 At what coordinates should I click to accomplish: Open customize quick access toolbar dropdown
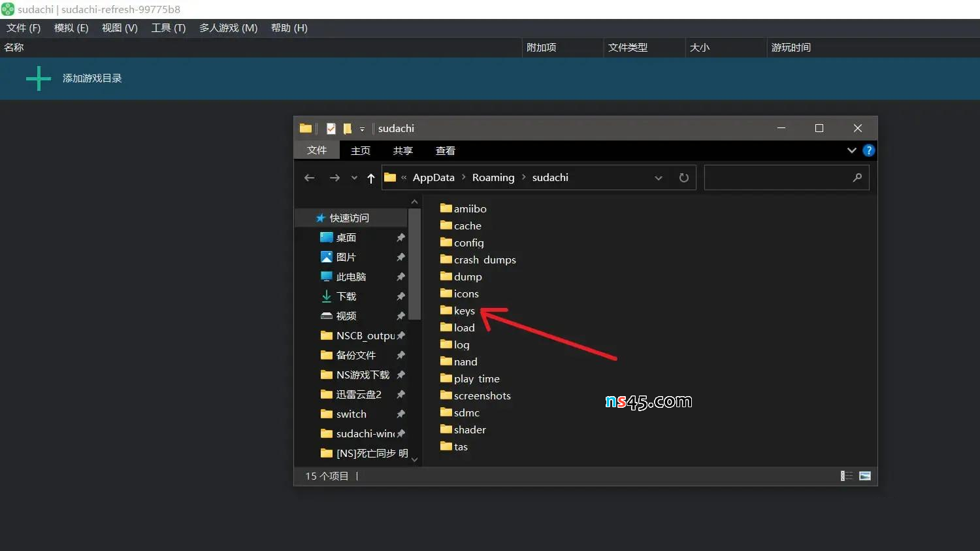point(362,129)
